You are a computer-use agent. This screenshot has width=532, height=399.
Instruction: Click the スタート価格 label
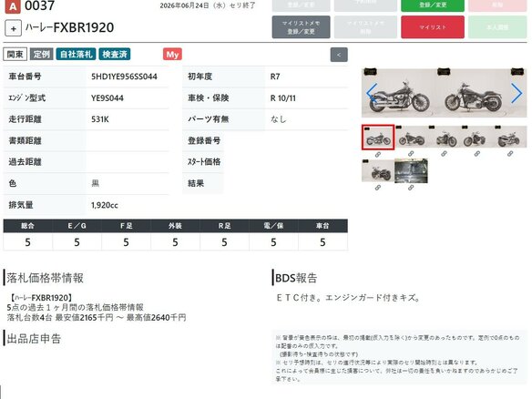click(204, 162)
